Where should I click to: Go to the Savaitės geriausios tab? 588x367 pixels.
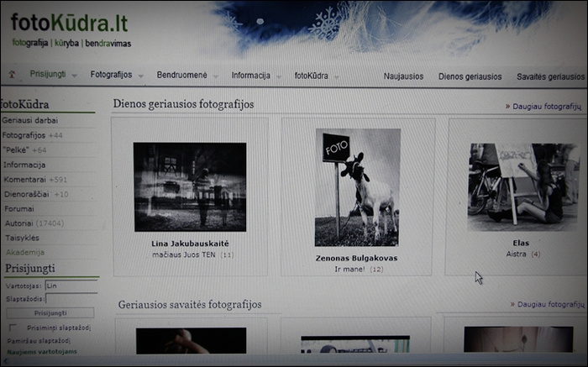pyautogui.click(x=551, y=76)
